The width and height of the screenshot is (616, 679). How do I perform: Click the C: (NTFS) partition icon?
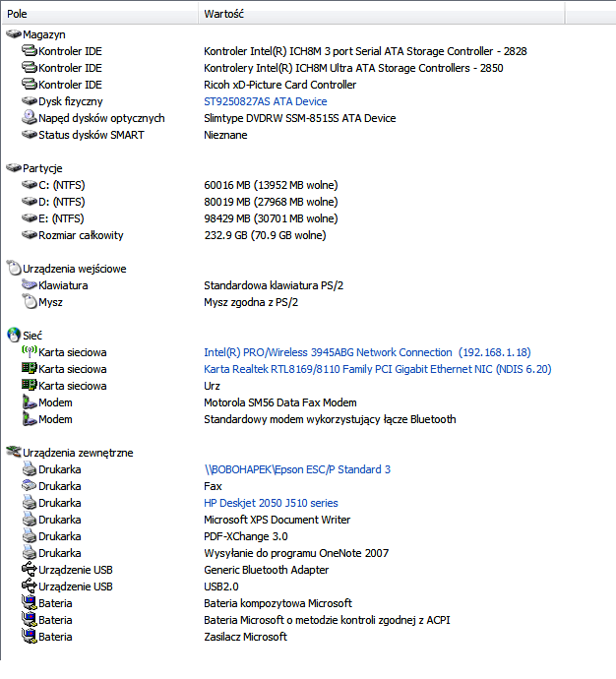pyautogui.click(x=30, y=184)
